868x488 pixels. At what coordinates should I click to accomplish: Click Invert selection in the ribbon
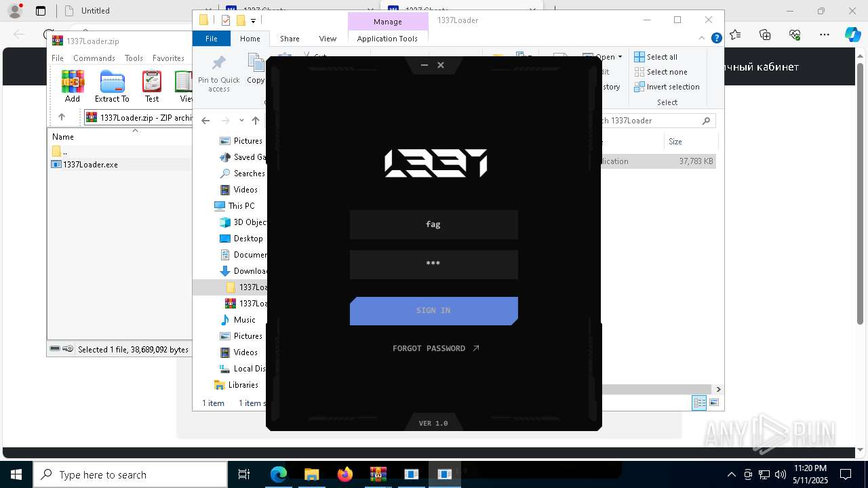(667, 87)
